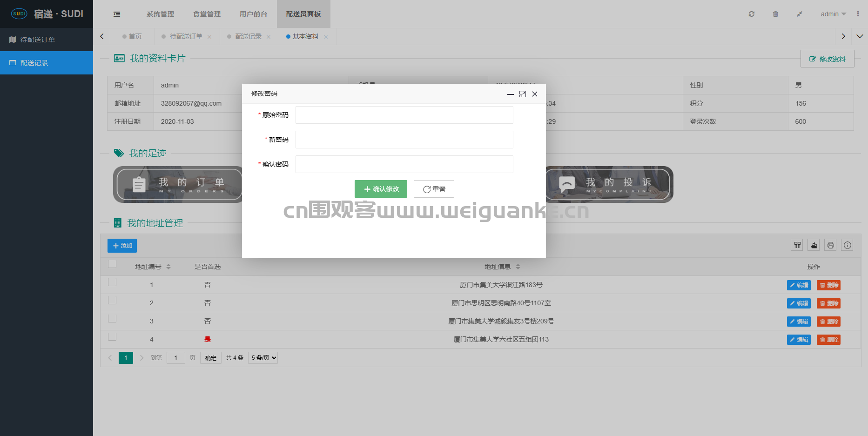The width and height of the screenshot is (868, 436).
Task: Go to next page arrow in pagination
Action: point(141,358)
